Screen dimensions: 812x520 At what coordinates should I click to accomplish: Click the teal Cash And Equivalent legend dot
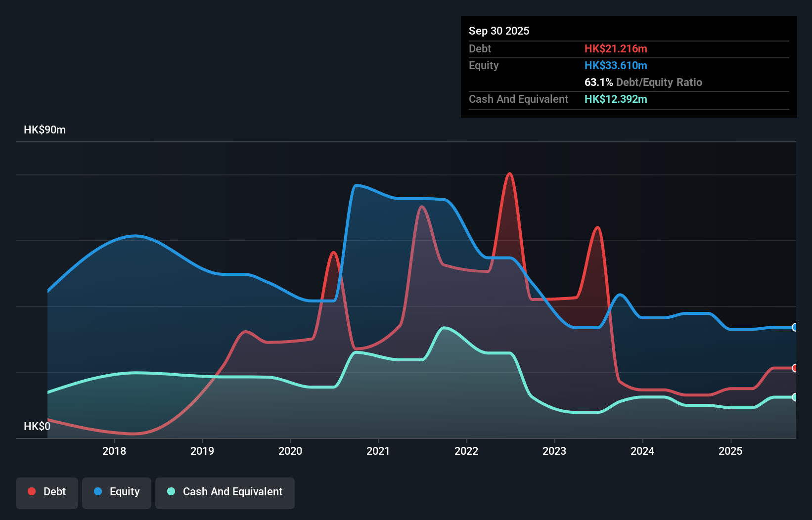171,491
